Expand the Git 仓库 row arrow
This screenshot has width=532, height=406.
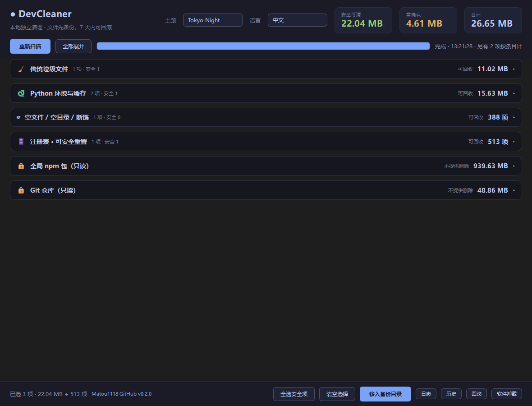click(x=514, y=190)
